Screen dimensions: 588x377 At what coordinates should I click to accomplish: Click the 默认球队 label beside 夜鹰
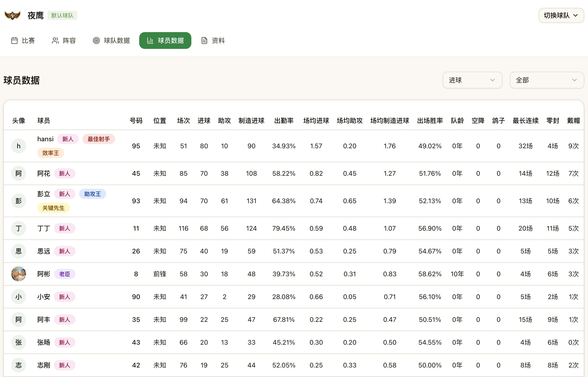(x=62, y=15)
